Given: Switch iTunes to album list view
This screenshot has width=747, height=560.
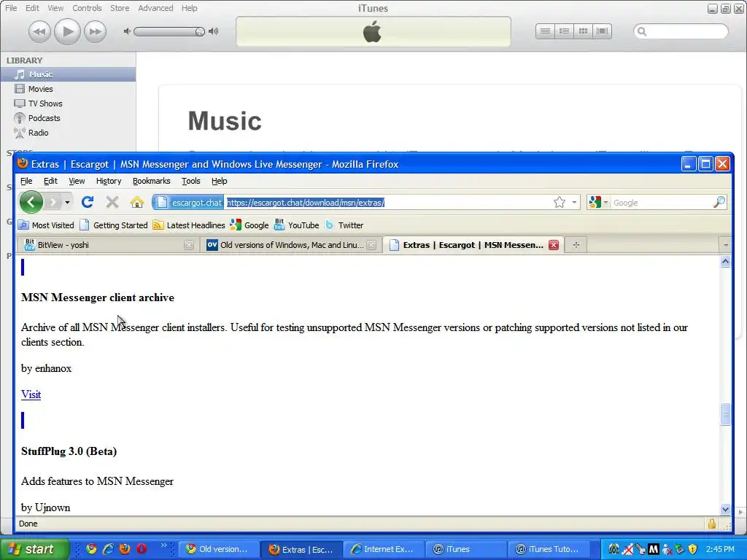Looking at the screenshot, I should 564,31.
